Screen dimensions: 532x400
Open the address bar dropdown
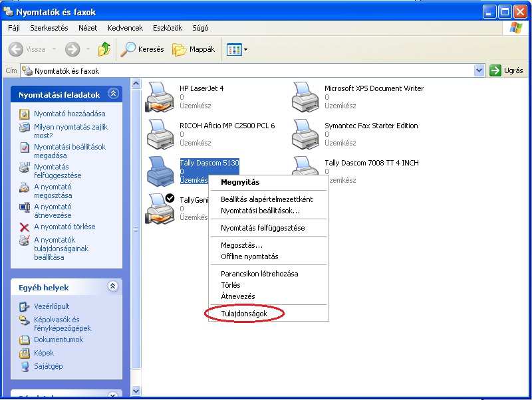tap(479, 70)
